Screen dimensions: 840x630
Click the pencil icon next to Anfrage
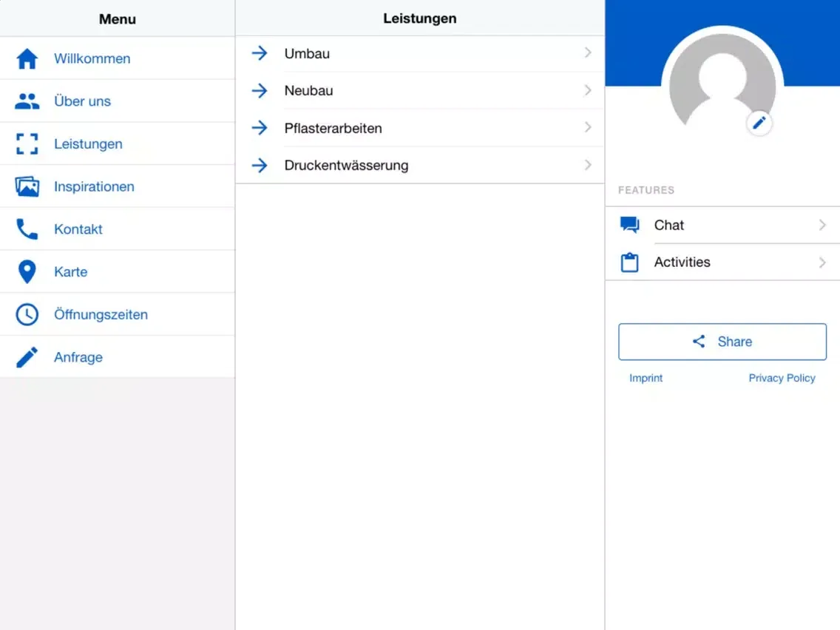click(27, 357)
